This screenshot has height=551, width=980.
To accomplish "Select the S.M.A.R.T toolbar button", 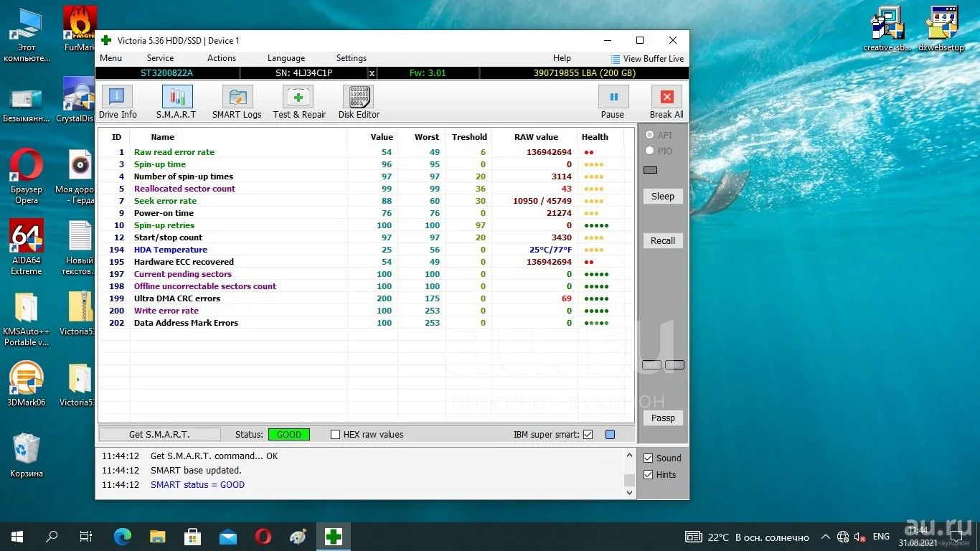I will click(x=176, y=103).
